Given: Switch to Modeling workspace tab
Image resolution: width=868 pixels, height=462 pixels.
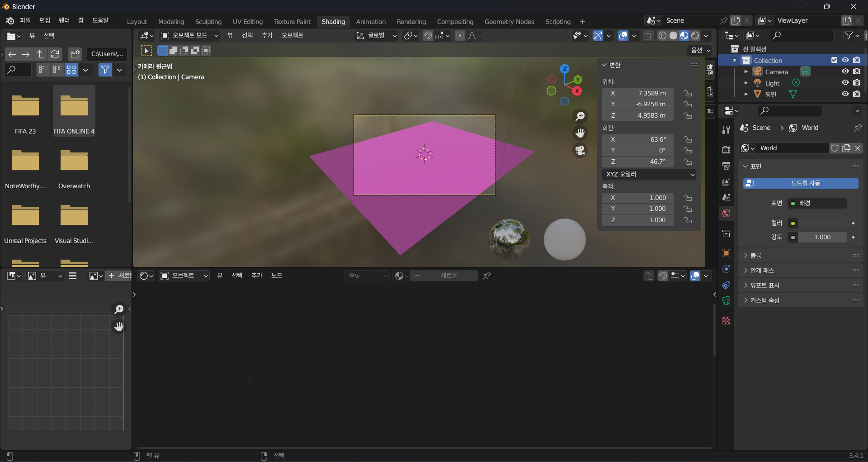Looking at the screenshot, I should (x=171, y=22).
